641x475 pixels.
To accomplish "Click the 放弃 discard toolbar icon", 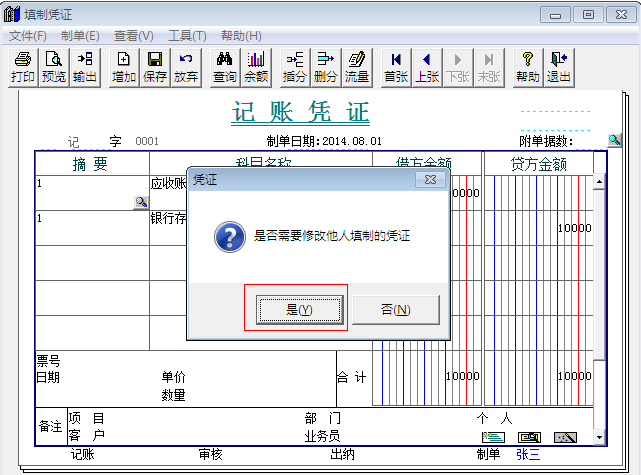I will tap(186, 67).
